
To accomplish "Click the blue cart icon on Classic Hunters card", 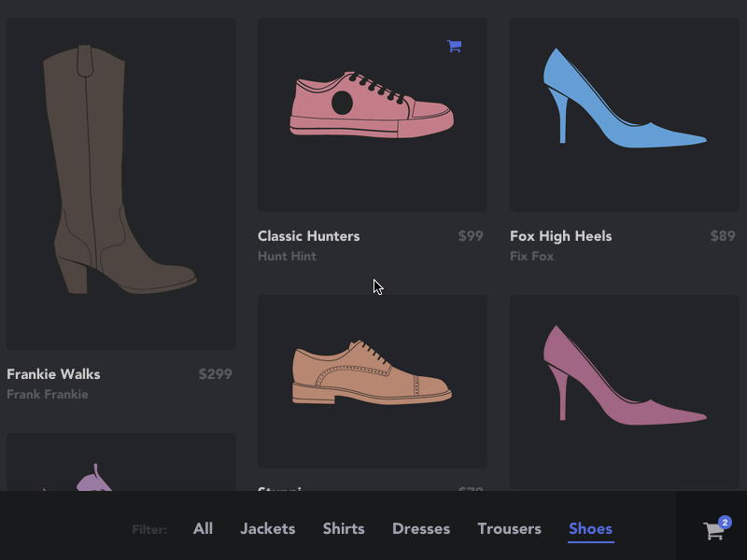I will (x=455, y=45).
